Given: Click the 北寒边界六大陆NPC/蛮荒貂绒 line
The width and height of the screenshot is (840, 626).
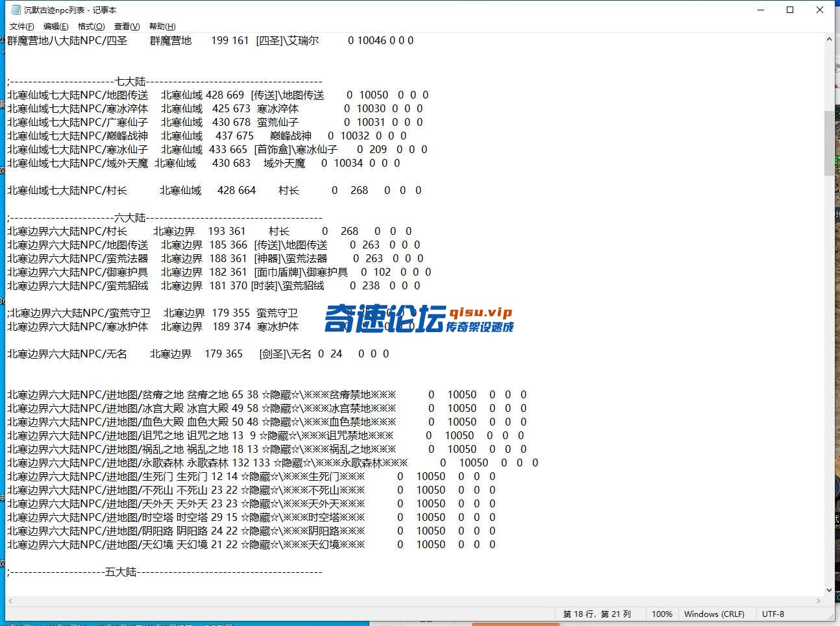Looking at the screenshot, I should coord(214,285).
